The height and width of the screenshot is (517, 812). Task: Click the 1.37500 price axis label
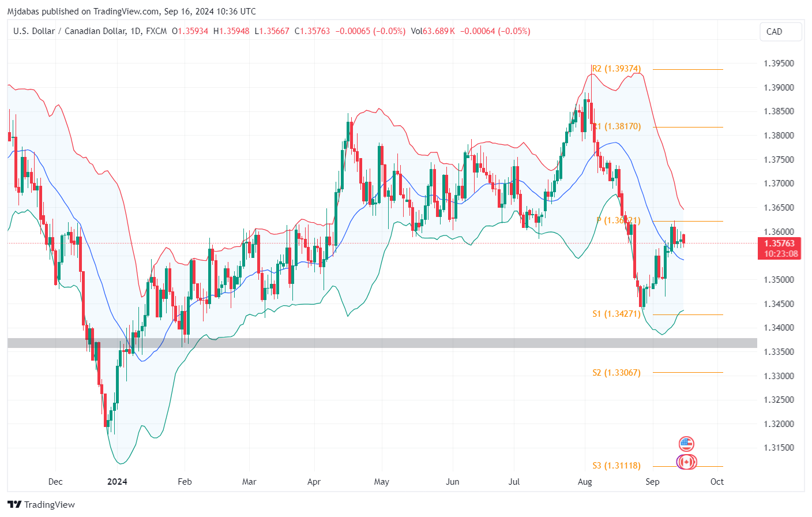(779, 160)
